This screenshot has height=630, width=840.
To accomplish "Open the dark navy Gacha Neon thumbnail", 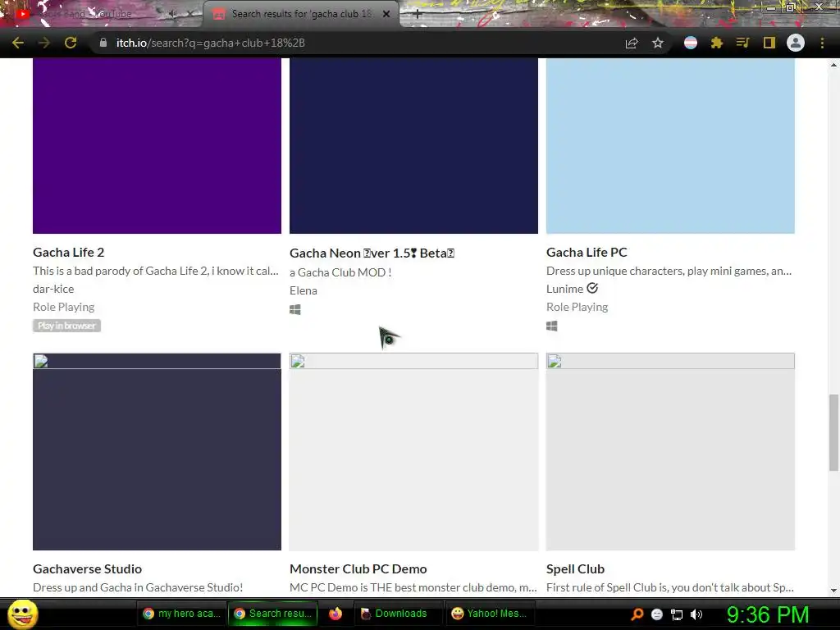I will [413, 146].
